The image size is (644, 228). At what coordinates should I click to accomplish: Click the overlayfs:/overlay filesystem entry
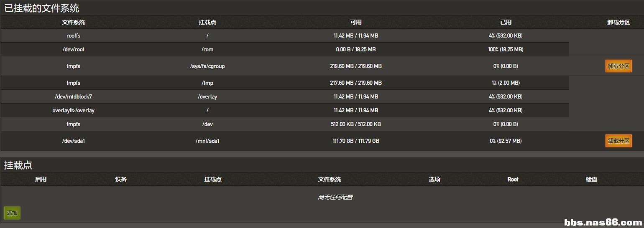(x=74, y=110)
